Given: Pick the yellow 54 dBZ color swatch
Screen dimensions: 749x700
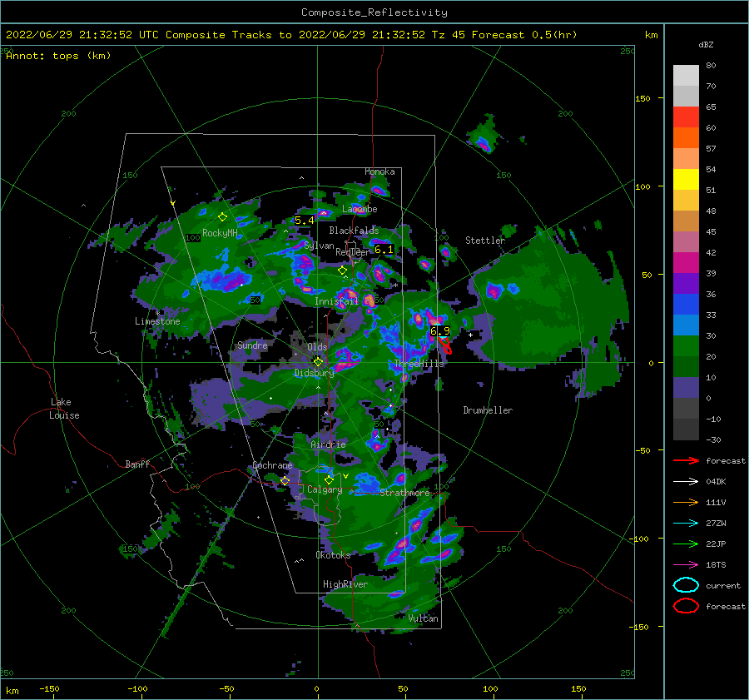Looking at the screenshot, I should click(x=686, y=180).
